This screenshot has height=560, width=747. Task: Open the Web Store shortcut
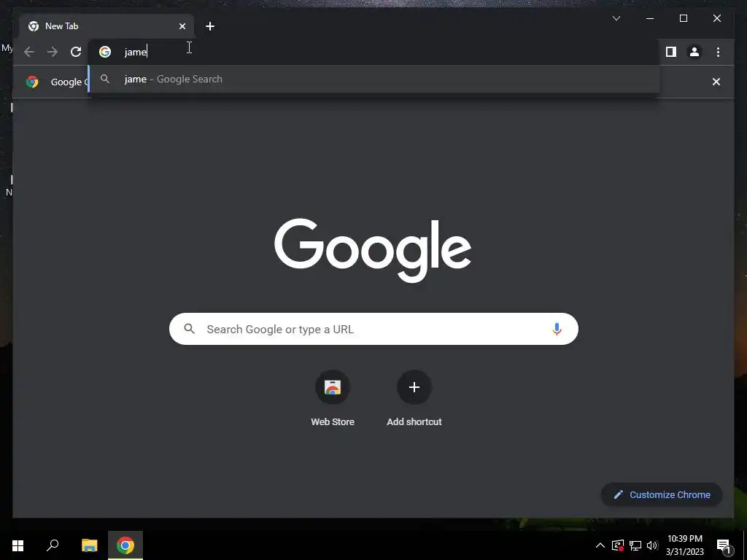333,399
